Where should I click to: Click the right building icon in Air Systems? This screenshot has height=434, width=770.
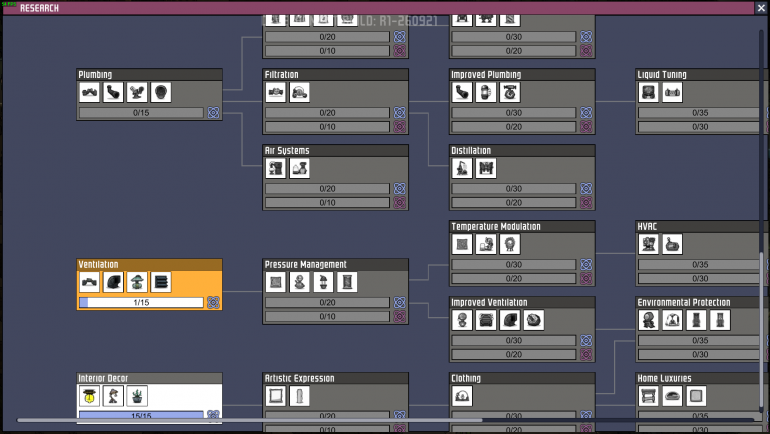(300, 168)
